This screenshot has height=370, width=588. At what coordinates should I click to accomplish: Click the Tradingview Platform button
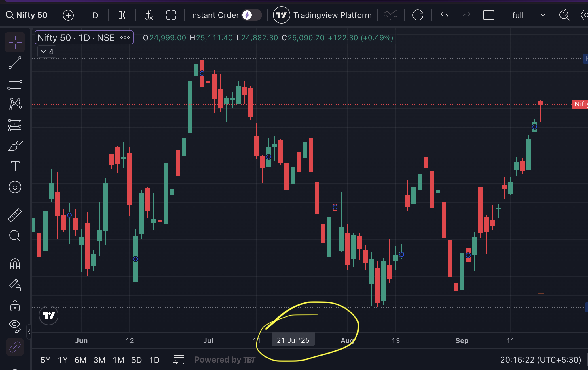point(323,15)
